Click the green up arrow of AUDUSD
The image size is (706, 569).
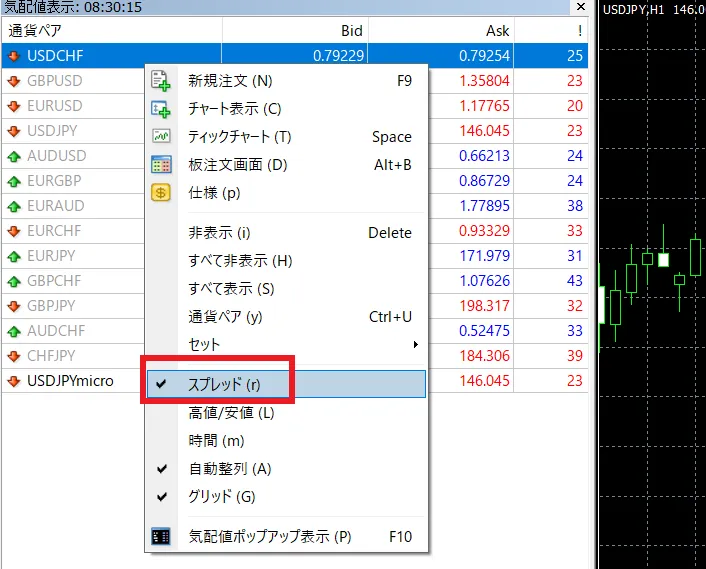point(14,156)
